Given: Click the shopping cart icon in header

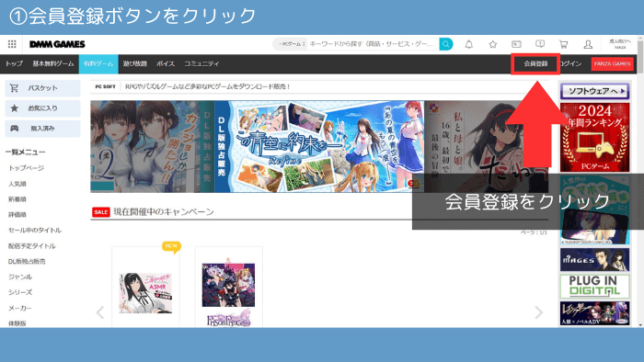Looking at the screenshot, I should (563, 44).
